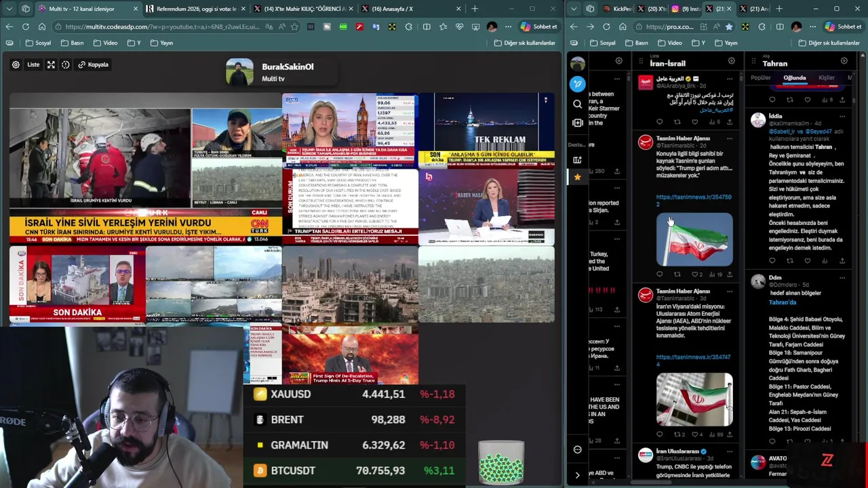The image size is (868, 488).
Task: Open more menu on İddia post
Action: tap(842, 116)
